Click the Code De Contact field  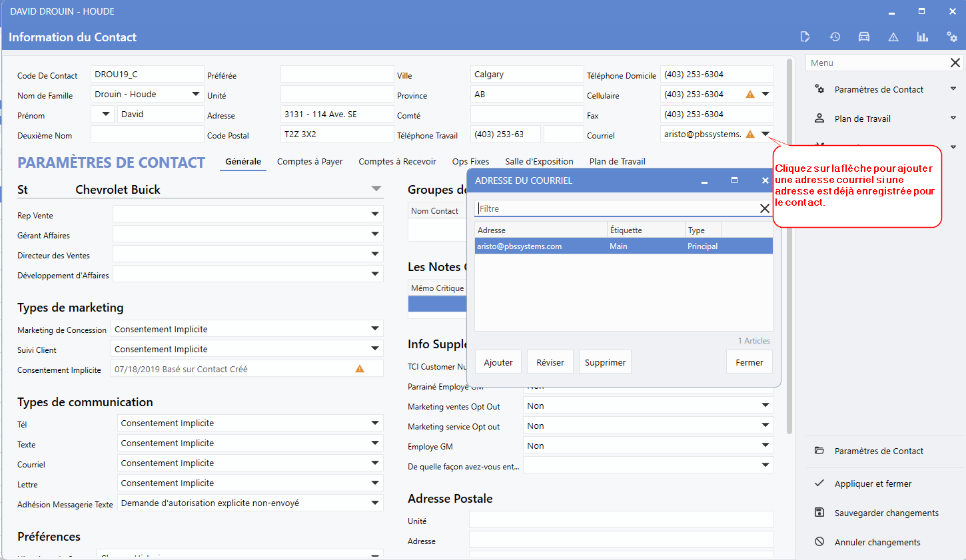point(147,74)
